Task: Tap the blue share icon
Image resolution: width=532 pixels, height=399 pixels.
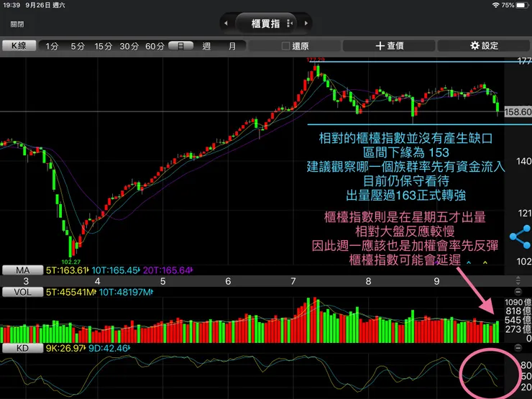Action: point(520,237)
